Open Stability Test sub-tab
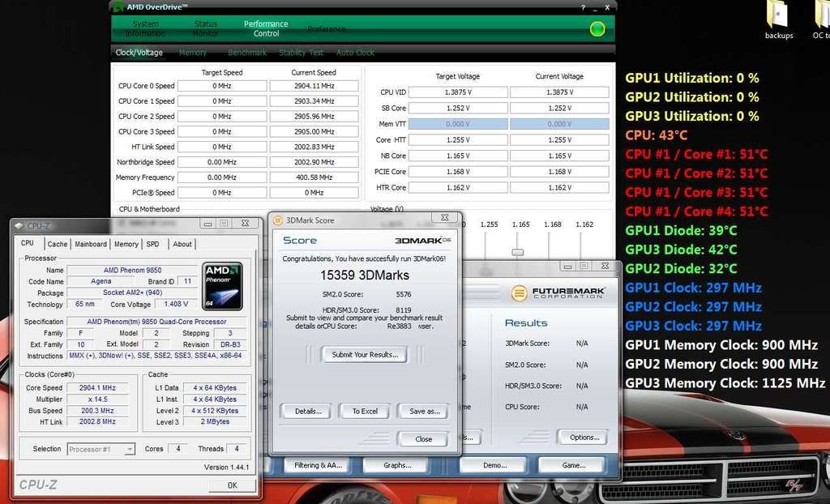The image size is (830, 504). coord(302,53)
